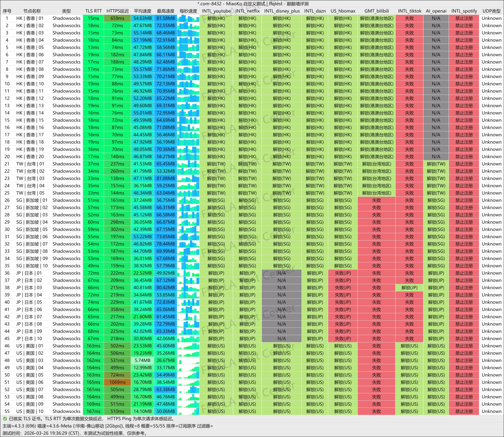Click the AI_openai column header
504x437 pixels.
tap(436, 11)
